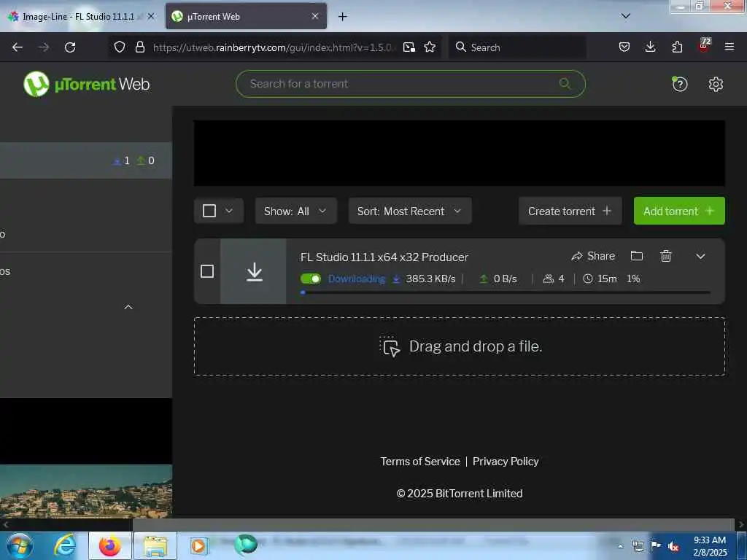Open Windows Explorer folder from taskbar
The width and height of the screenshot is (747, 560).
point(155,545)
